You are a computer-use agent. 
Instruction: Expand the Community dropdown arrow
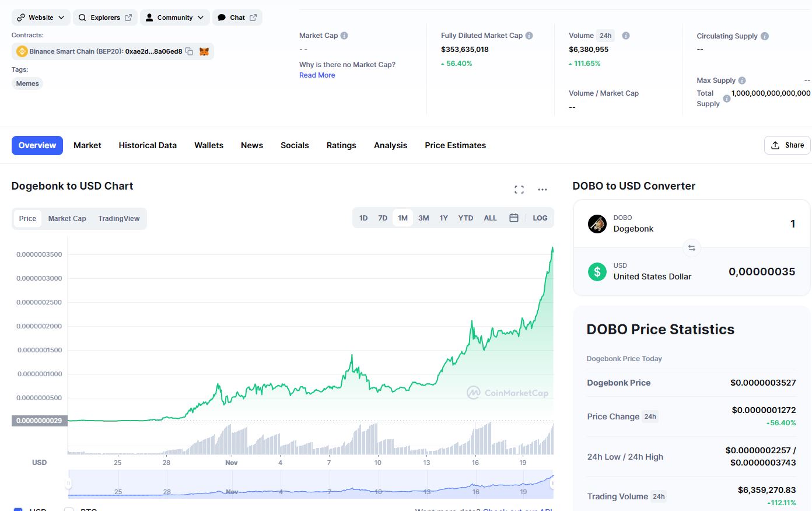point(201,17)
